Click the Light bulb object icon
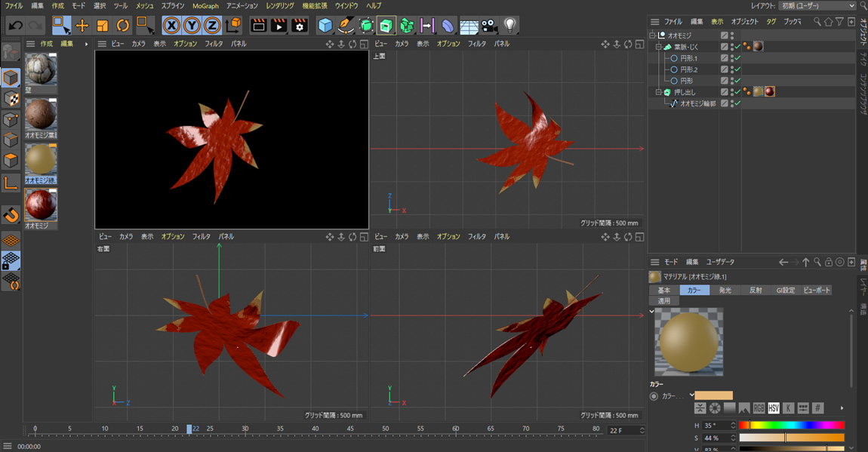Viewport: 868px width, 452px height. 510,26
